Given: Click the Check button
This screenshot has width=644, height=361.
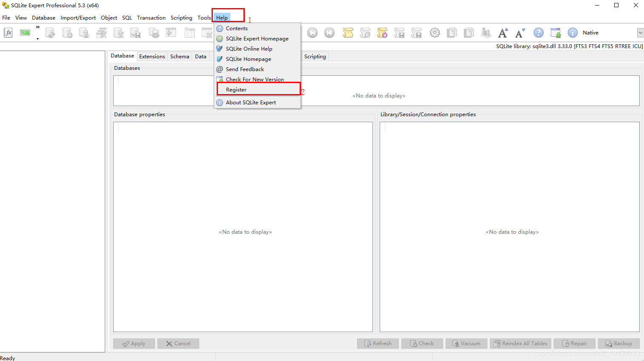Looking at the screenshot, I should point(422,344).
